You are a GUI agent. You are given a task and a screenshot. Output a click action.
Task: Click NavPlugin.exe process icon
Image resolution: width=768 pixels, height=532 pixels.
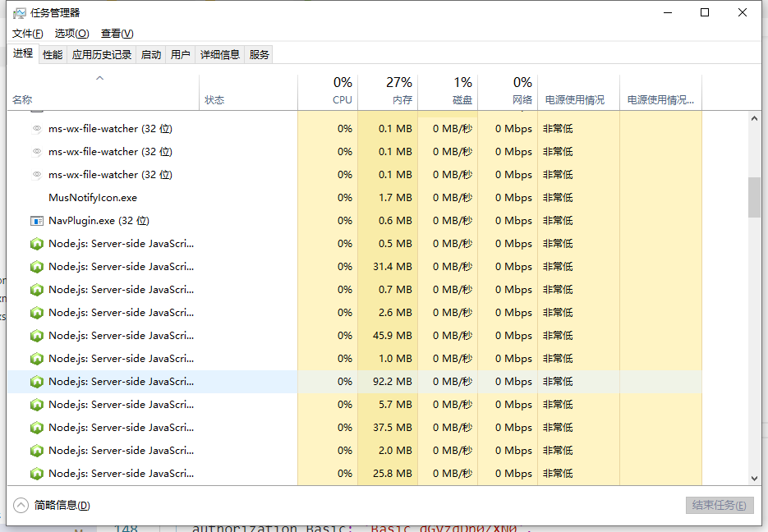click(x=37, y=221)
